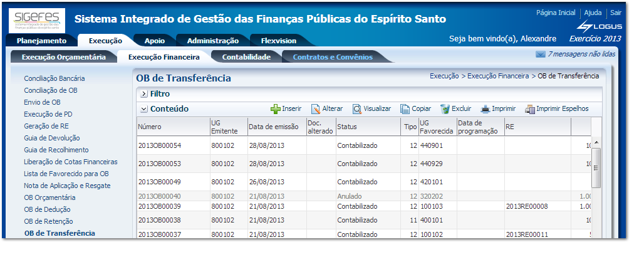This screenshot has height=257, width=644.
Task: Sort by the Data de emissão column header
Action: click(277, 127)
